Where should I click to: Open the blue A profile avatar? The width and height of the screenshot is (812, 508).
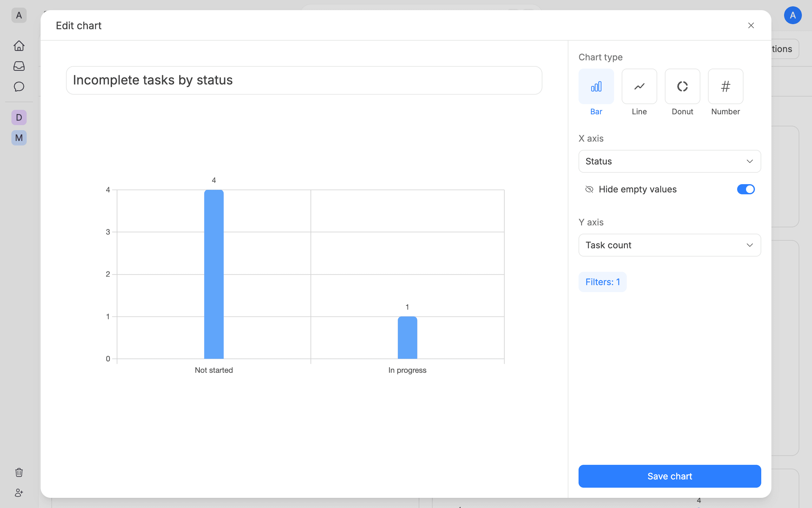793,15
